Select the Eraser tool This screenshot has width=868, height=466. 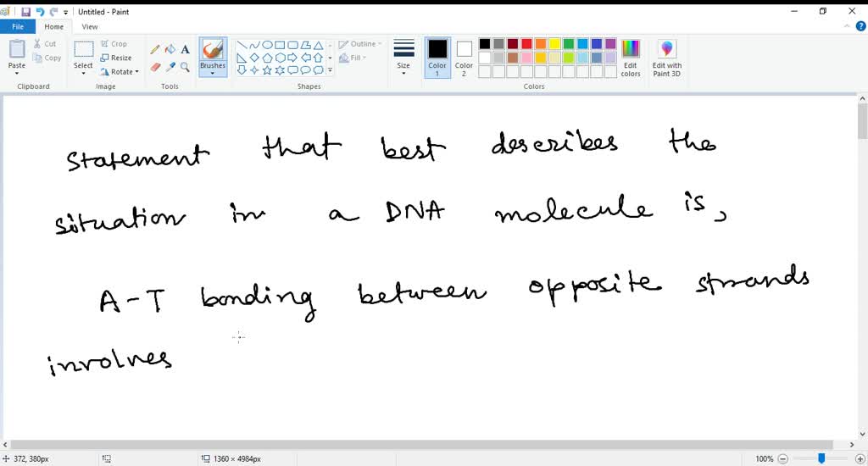point(155,67)
